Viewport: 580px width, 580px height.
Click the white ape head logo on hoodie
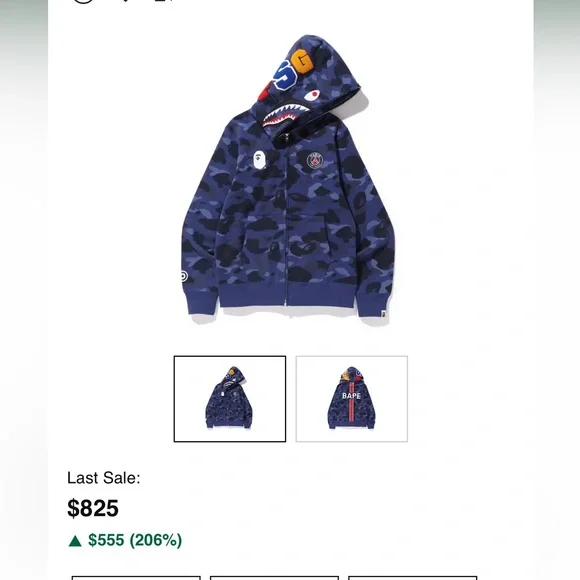(x=259, y=161)
